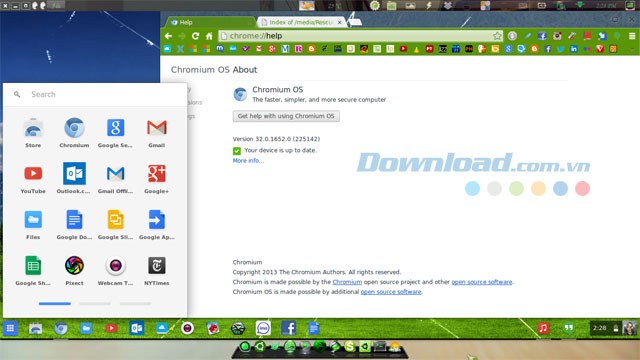640x360 pixels.
Task: Open the Chromium OS additional open source software link
Action: click(x=391, y=292)
